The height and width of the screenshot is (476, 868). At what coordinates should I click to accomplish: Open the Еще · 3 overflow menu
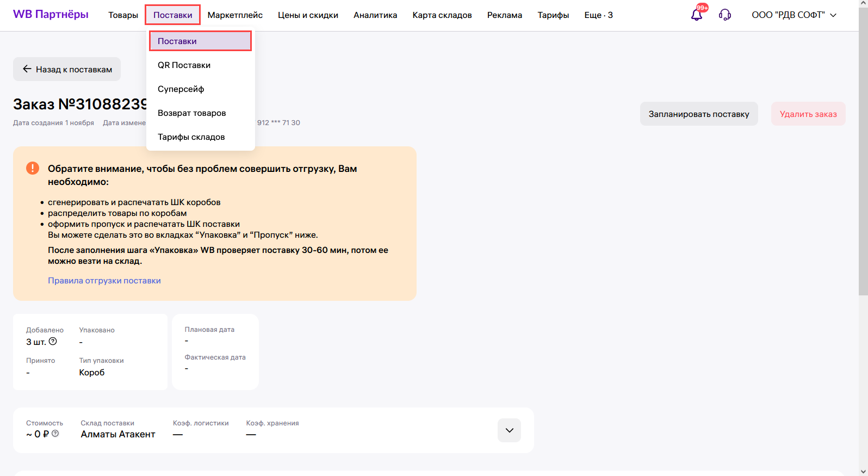point(598,15)
